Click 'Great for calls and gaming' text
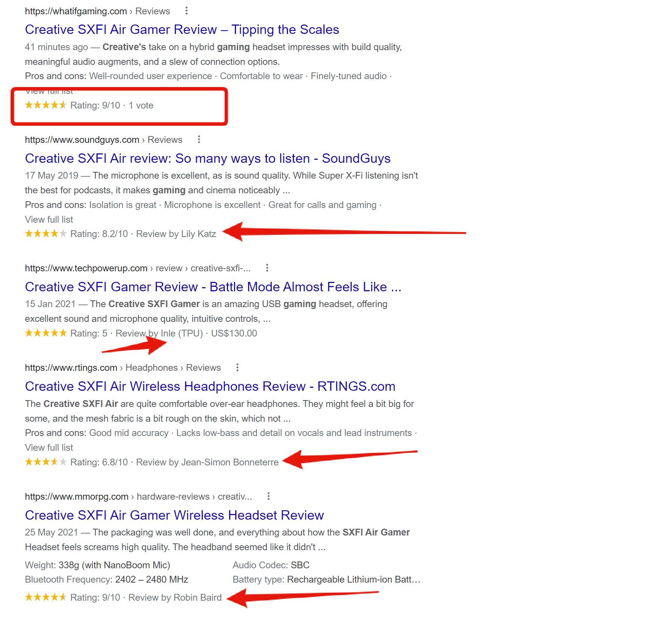 (x=322, y=205)
